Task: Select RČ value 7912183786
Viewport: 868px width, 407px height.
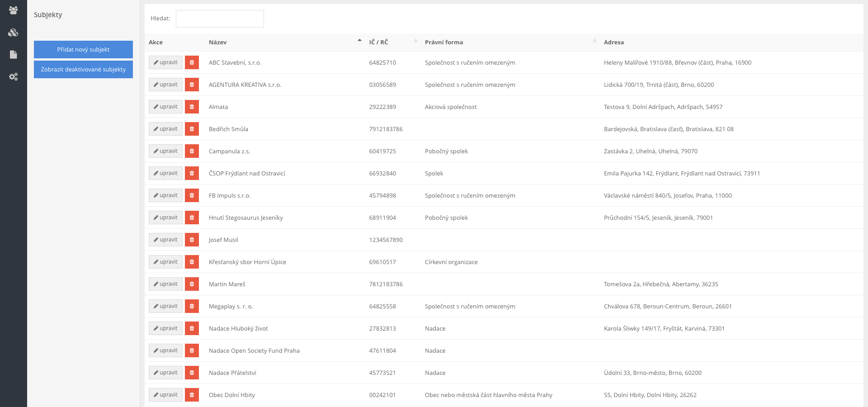Action: [386, 129]
